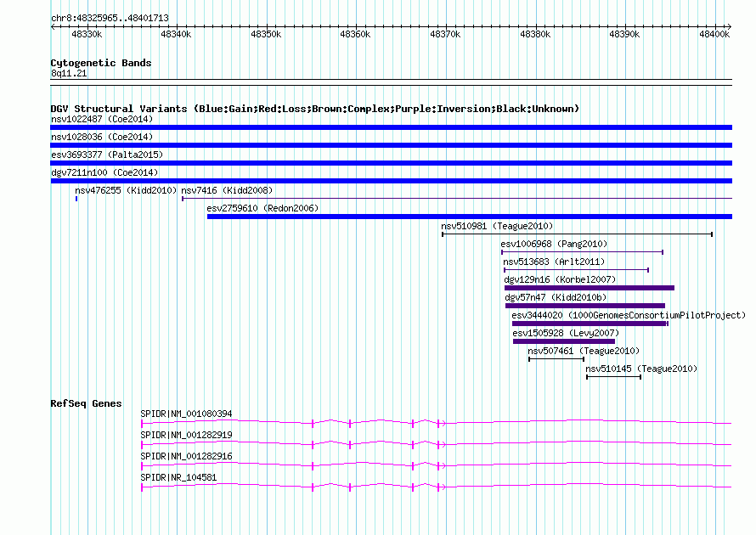The image size is (756, 535).
Task: Select the SPIDR NR_104581 transcript label
Action: (178, 477)
